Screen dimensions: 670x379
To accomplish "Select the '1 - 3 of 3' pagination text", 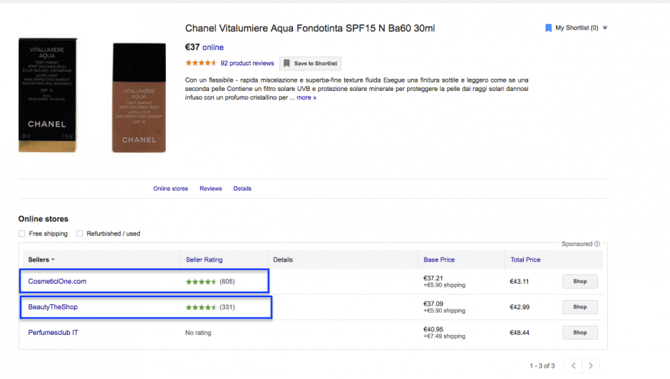I will 542,366.
